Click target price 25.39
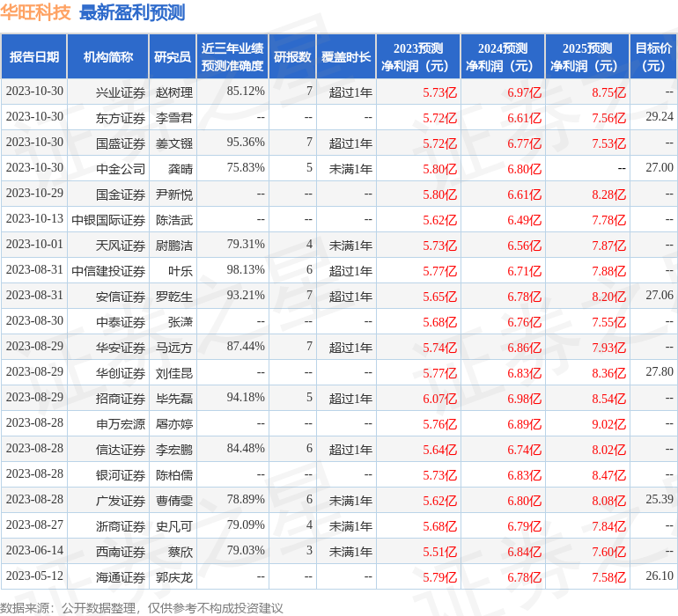The width and height of the screenshot is (678, 616). [x=660, y=499]
